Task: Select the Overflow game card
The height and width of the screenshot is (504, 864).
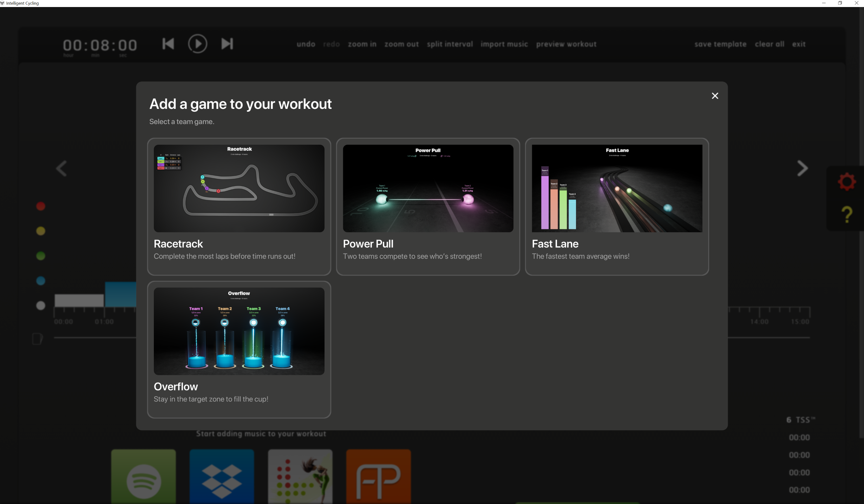Action: [x=239, y=349]
